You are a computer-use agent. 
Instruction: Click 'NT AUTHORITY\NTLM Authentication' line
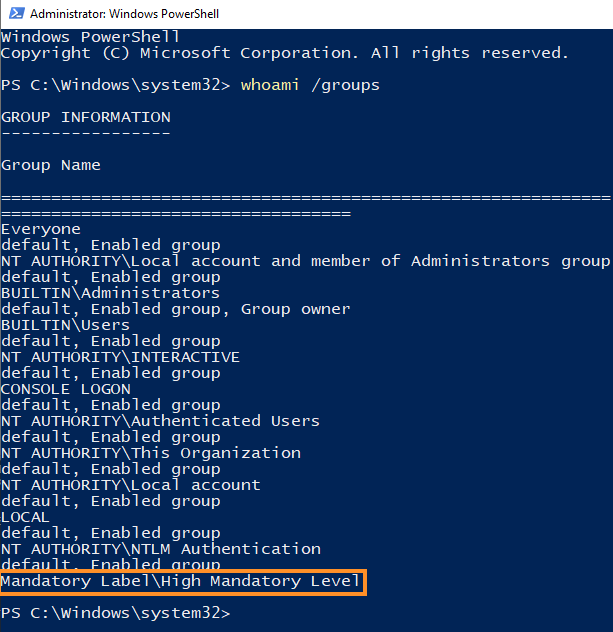pos(161,549)
